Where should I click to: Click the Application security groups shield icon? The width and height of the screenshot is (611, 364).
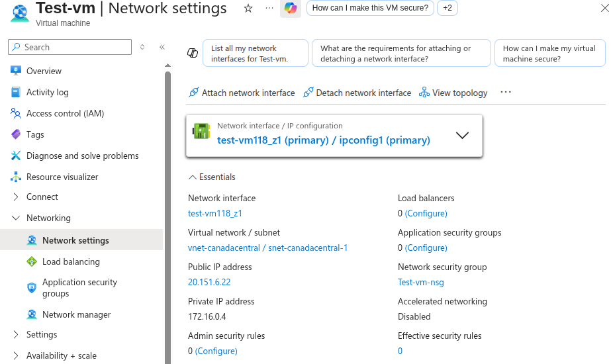[x=32, y=288]
